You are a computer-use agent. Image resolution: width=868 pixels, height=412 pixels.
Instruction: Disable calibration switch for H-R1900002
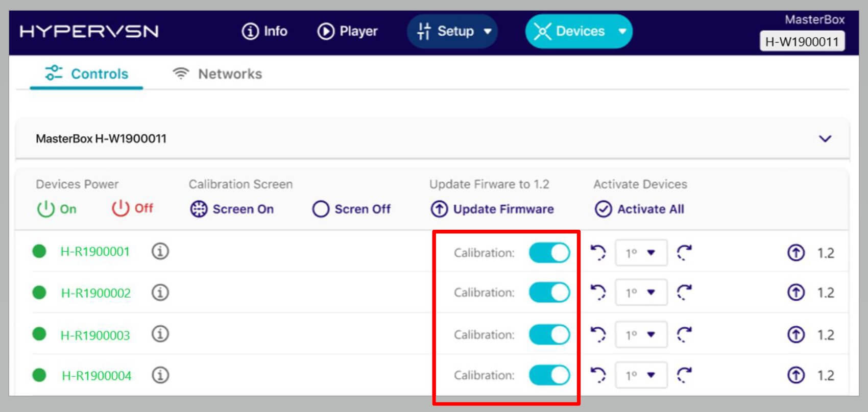[x=549, y=293]
